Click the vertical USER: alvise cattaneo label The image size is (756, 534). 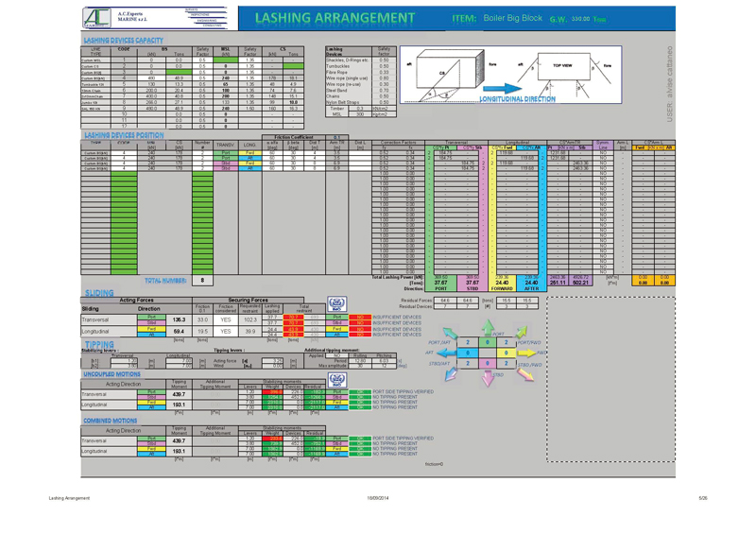[x=669, y=84]
